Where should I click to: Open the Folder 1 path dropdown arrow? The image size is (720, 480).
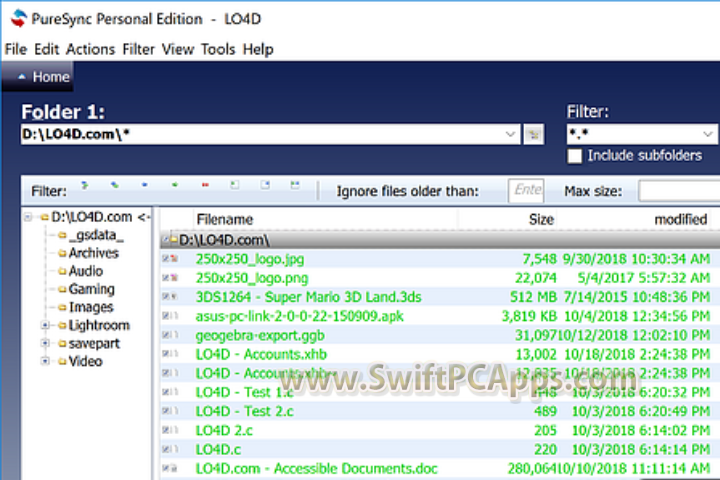pyautogui.click(x=510, y=134)
